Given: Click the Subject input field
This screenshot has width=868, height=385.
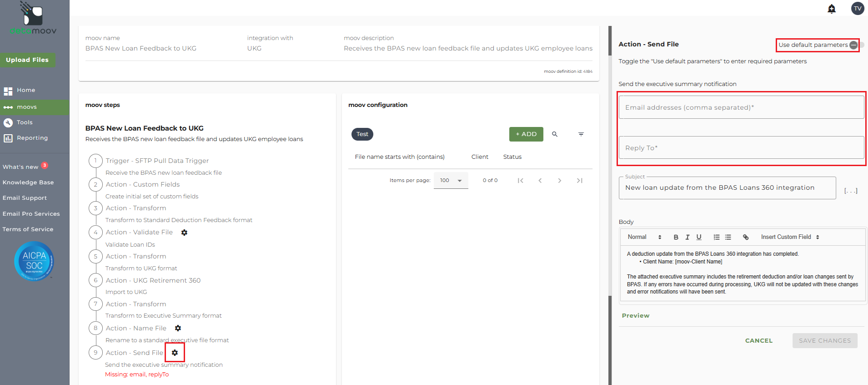Looking at the screenshot, I should (x=727, y=188).
